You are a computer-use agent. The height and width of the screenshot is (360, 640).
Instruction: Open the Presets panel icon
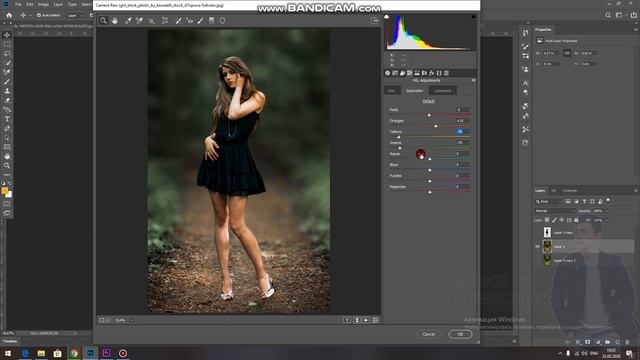[447, 73]
